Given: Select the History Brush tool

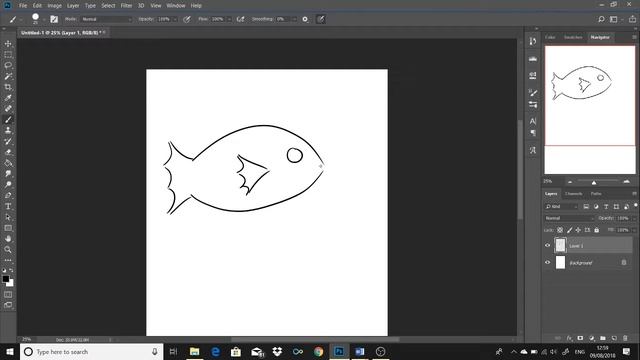Looking at the screenshot, I should pyautogui.click(x=8, y=141).
